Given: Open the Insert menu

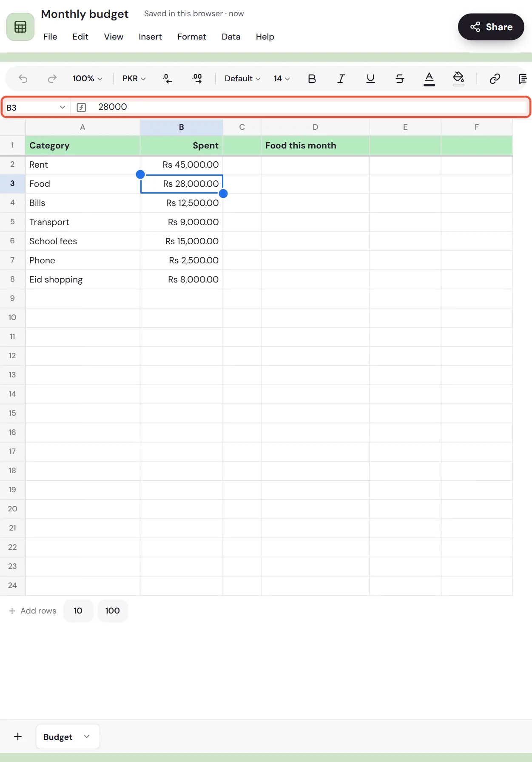Looking at the screenshot, I should click(150, 37).
